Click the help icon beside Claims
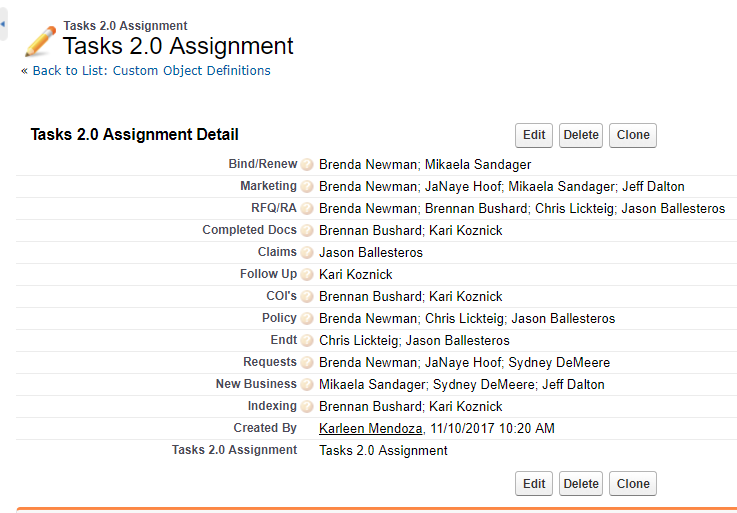The image size is (737, 513). 307,253
